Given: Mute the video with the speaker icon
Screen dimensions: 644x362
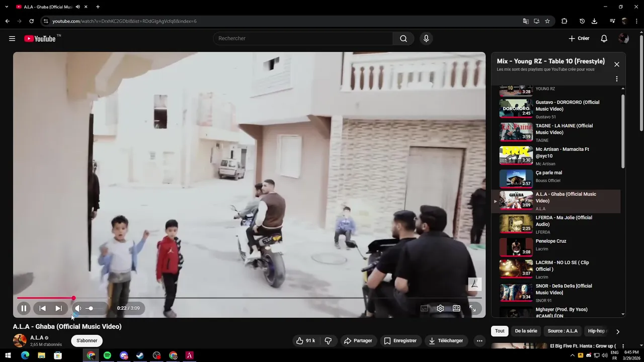Looking at the screenshot, I should point(78,308).
